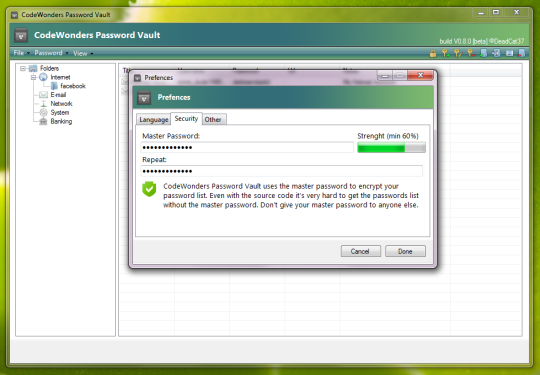
Task: Switch to the Language tab
Action: (x=153, y=119)
